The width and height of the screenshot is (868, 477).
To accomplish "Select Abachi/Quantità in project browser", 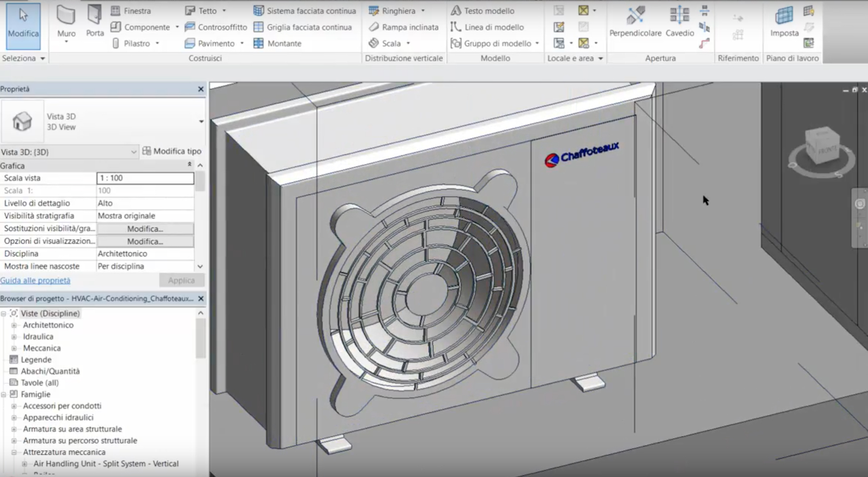I will click(x=50, y=371).
